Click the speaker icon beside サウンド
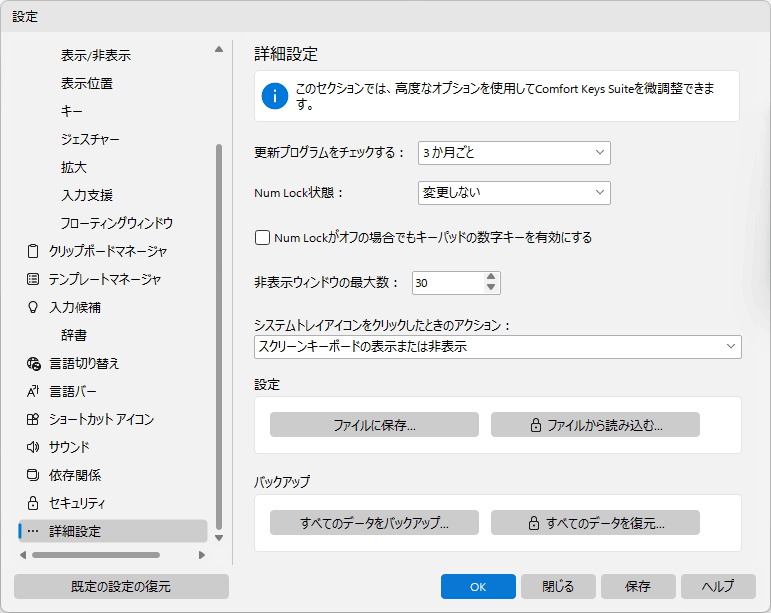The height and width of the screenshot is (613, 771). [x=33, y=447]
